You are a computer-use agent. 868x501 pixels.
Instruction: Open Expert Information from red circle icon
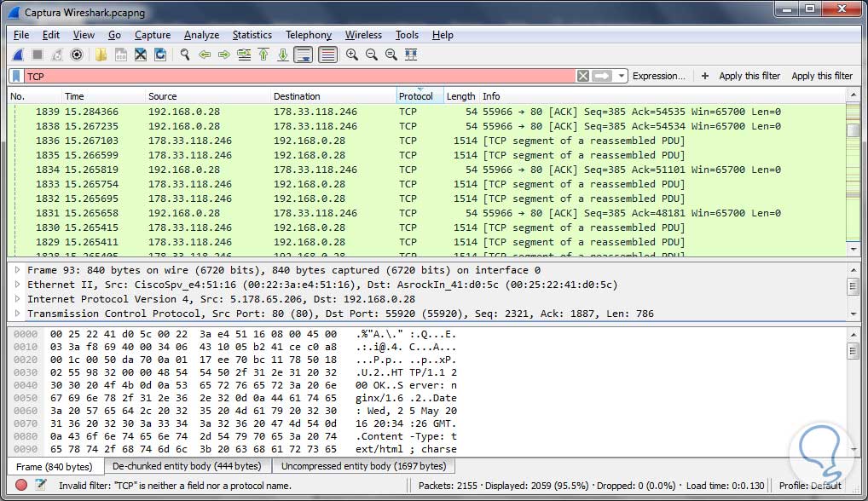21,485
